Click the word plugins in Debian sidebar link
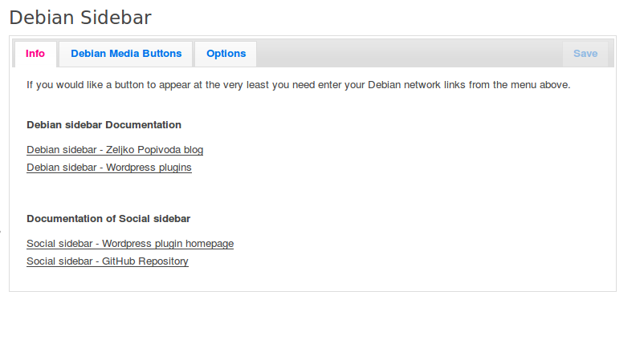The width and height of the screenshot is (644, 344). coord(176,168)
